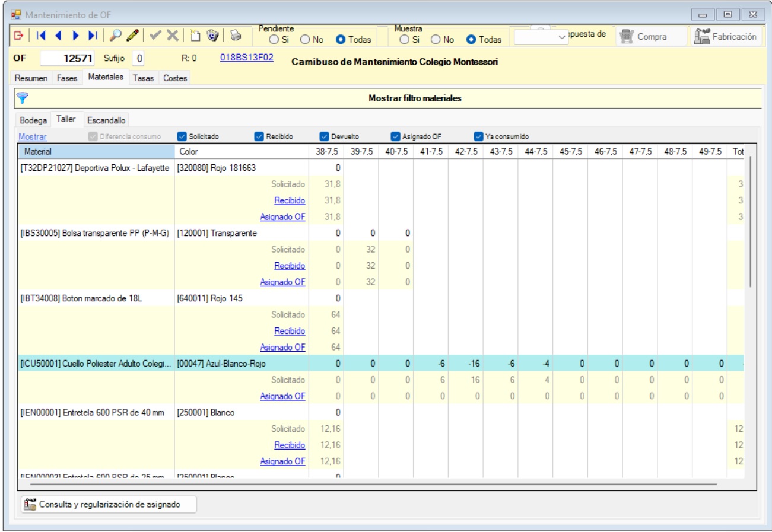
Task: Click Consulta y regularización de asignado button
Action: pyautogui.click(x=109, y=505)
